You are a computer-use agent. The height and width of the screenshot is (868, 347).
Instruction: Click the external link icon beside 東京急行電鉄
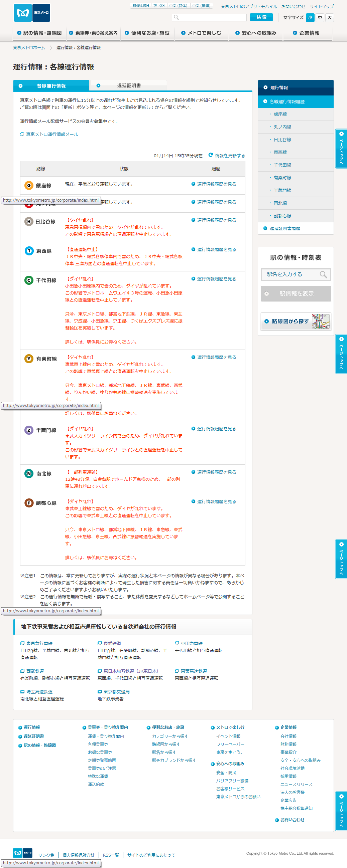[x=22, y=643]
